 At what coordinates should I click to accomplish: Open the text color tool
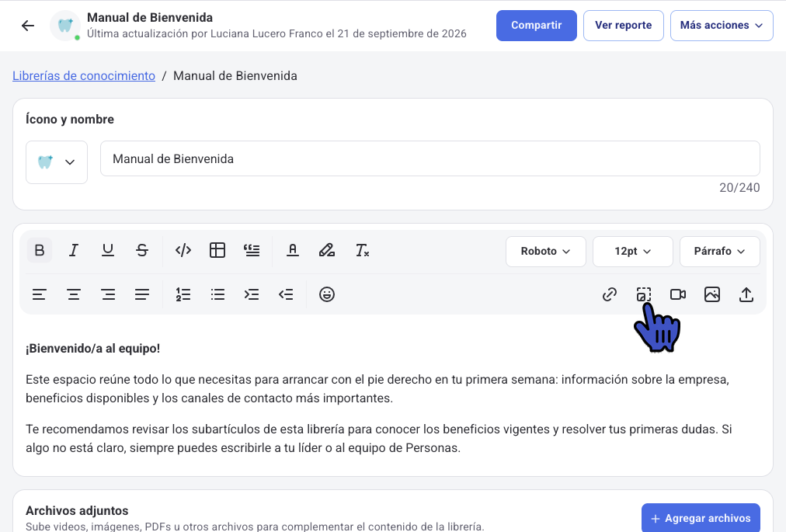pyautogui.click(x=293, y=250)
